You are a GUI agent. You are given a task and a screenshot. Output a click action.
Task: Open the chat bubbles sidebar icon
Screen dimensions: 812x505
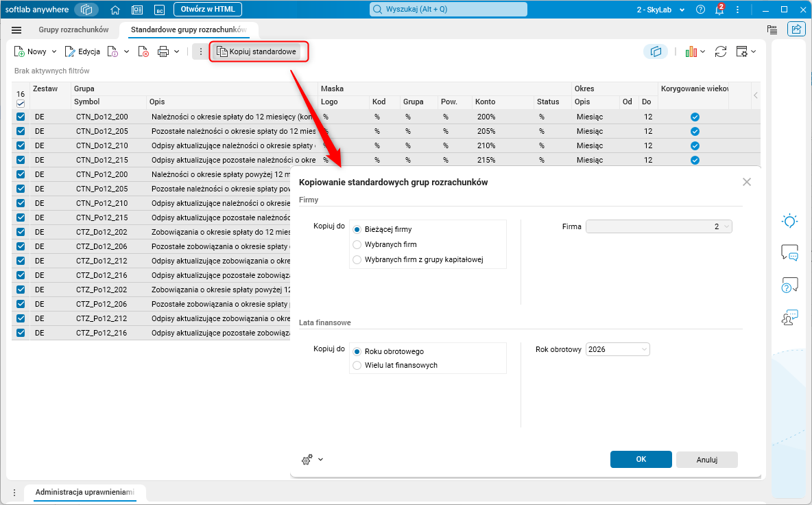tap(789, 252)
